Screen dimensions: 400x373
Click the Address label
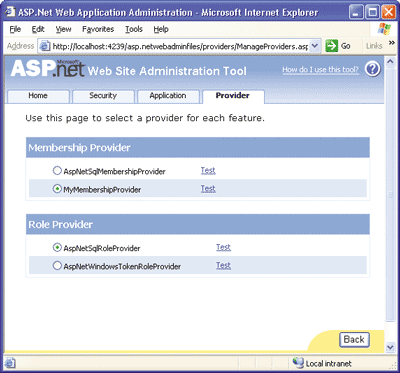(x=21, y=46)
